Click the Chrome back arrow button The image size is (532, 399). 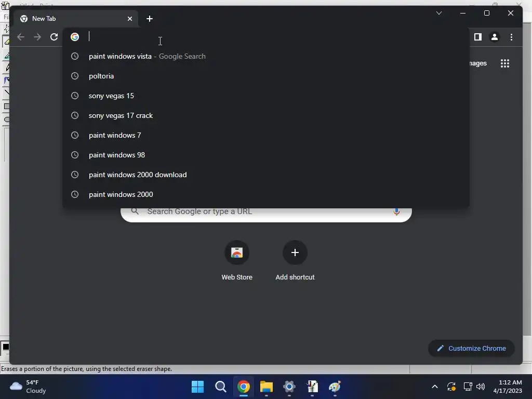pos(21,37)
